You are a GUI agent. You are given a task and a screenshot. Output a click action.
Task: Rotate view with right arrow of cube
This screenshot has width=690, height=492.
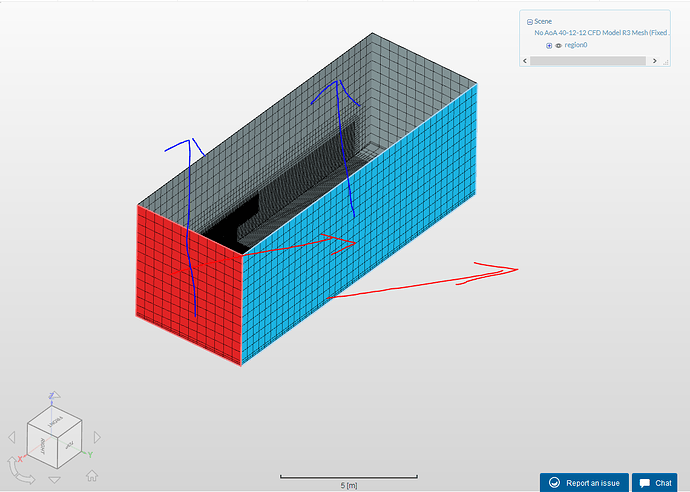(97, 437)
